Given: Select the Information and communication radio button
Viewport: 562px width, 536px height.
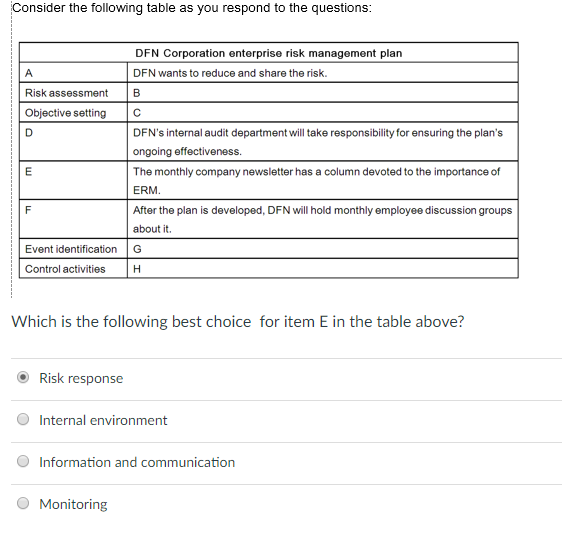Looking at the screenshot, I should [23, 461].
